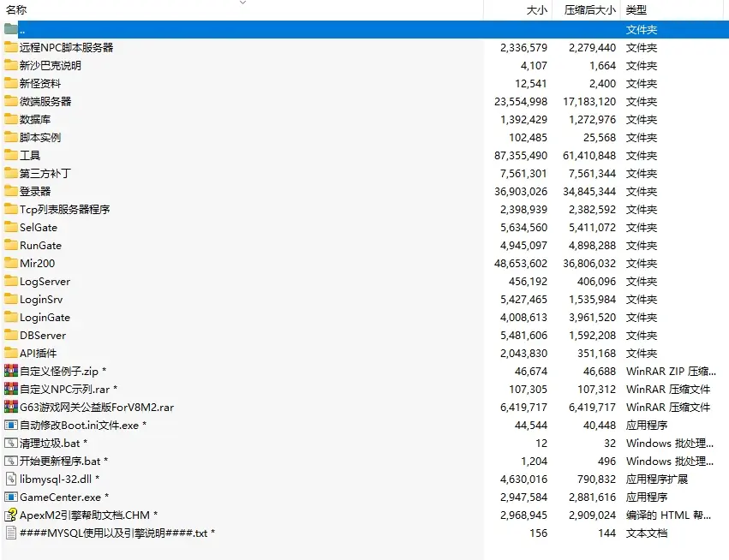729x560 pixels.
Task: Click the LogServer folder icon
Action: [x=10, y=281]
